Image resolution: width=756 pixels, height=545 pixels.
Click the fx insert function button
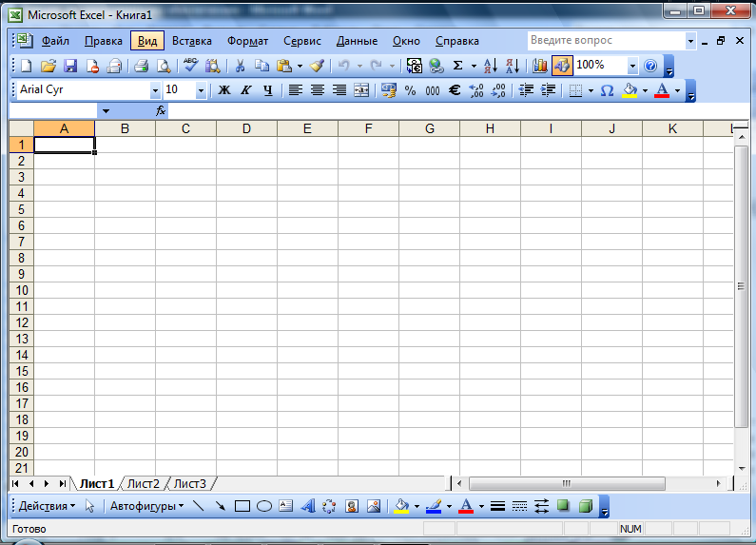tap(161, 111)
